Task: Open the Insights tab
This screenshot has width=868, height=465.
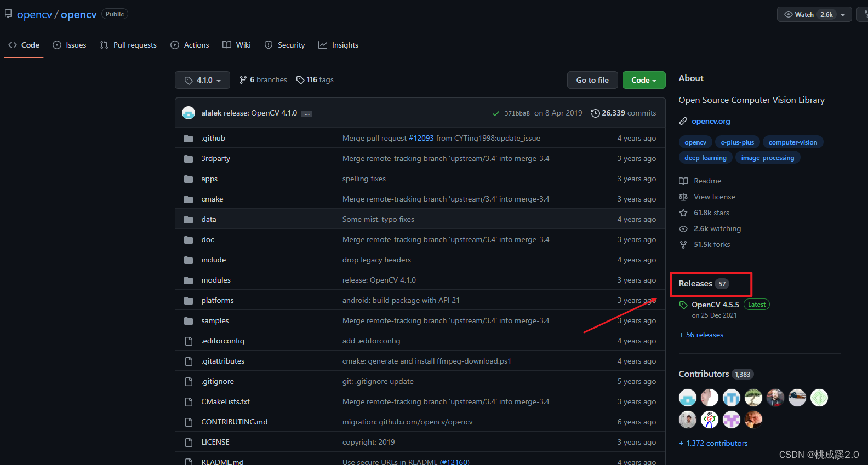Action: [338, 45]
